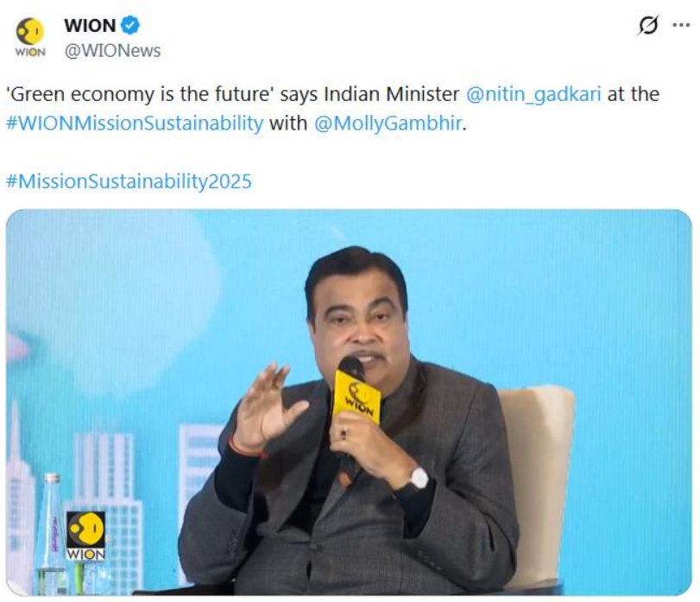The image size is (700, 602).
Task: Open the three-dot more options menu
Action: point(681,25)
